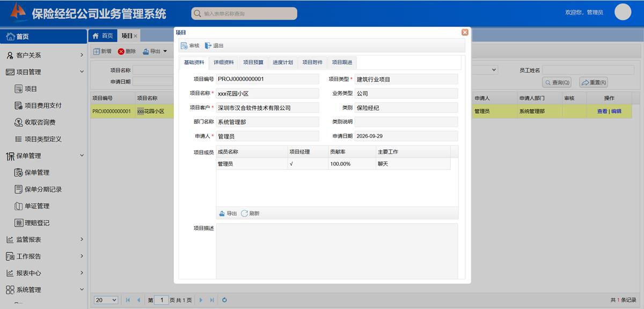
Task: Collapse 项目管理 menu
Action: point(43,72)
